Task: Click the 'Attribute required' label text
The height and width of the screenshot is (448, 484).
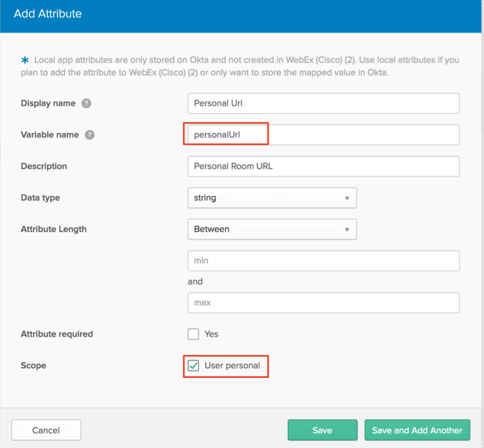Action: (x=57, y=334)
